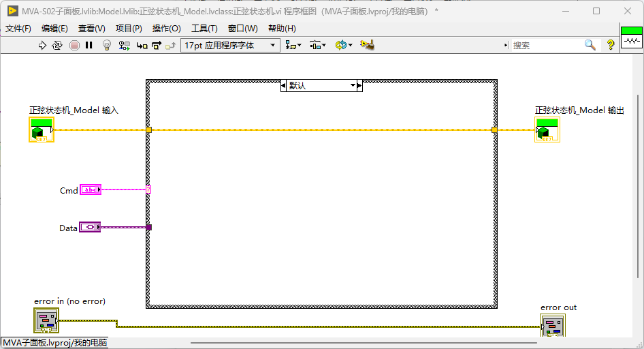644x349 pixels.
Task: Open the 工具(T) menu
Action: 204,29
